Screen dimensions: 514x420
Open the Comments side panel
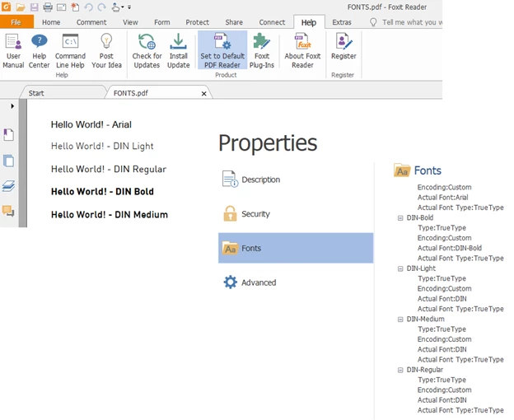8,211
